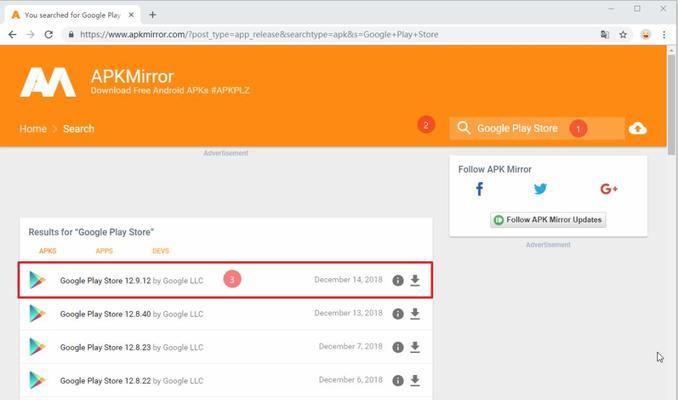
Task: Click the Search breadcrumb link
Action: (x=79, y=129)
